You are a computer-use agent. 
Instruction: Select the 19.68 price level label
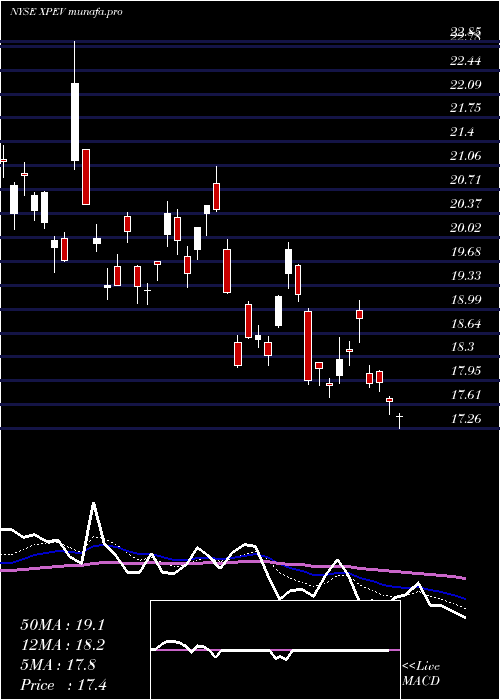click(466, 251)
